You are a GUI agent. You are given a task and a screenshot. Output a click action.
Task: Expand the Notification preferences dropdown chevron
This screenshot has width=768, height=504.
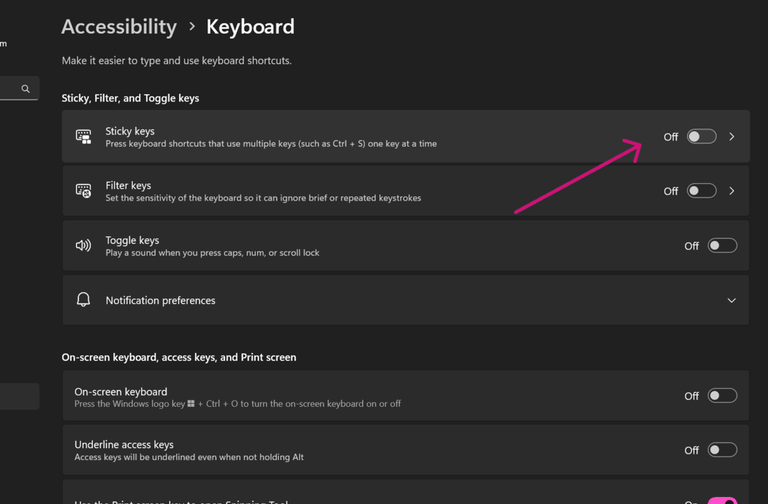click(732, 300)
